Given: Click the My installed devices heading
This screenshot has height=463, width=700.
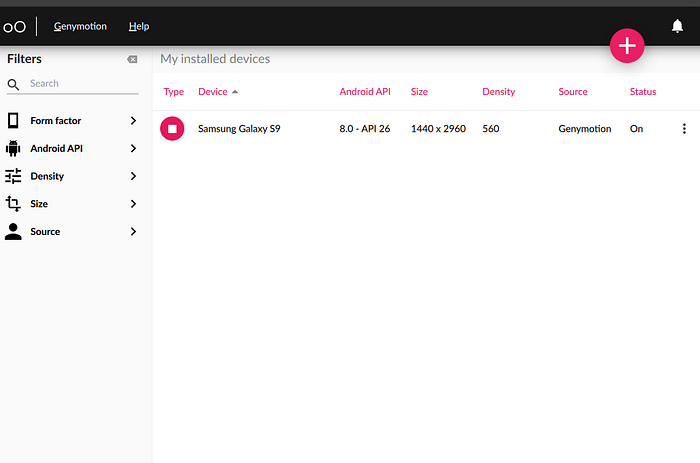Looking at the screenshot, I should pos(215,59).
